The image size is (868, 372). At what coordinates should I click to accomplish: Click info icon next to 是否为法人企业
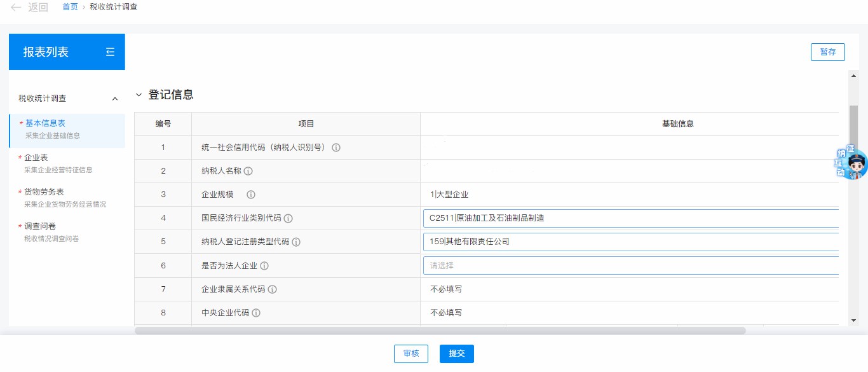tap(264, 266)
